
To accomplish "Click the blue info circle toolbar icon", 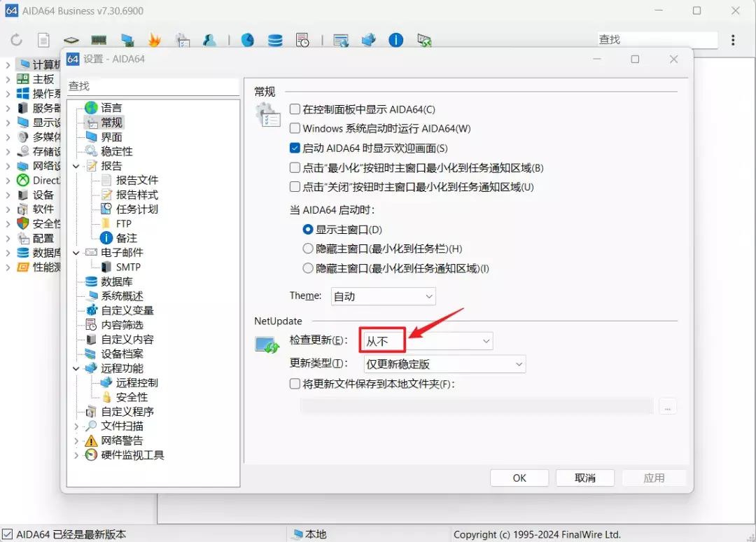I will click(x=395, y=39).
